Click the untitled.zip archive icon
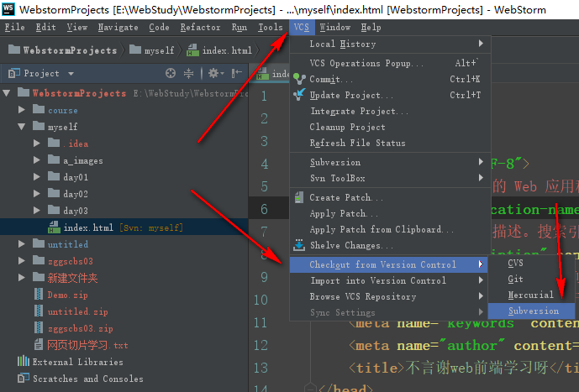 coord(39,311)
